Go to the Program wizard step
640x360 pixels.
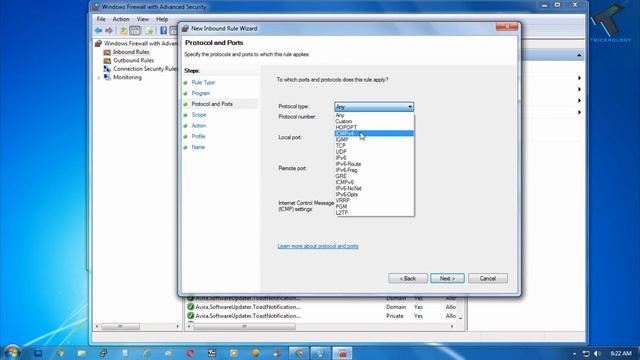point(200,93)
